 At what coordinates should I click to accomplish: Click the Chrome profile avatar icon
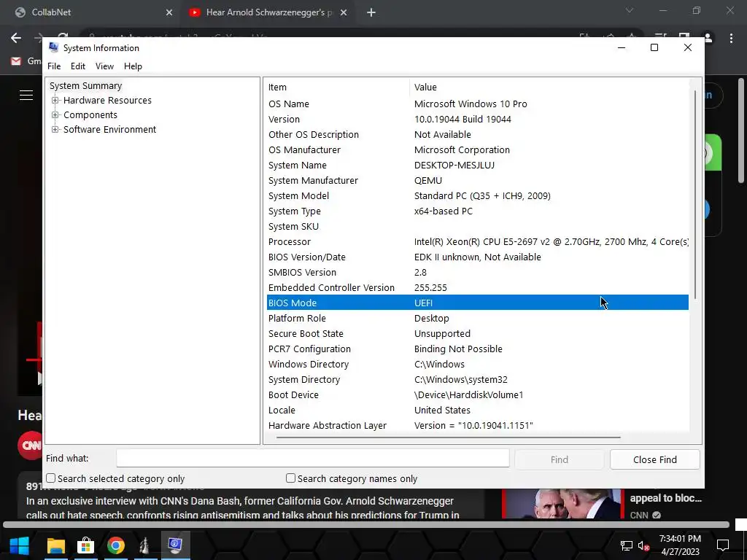(708, 38)
